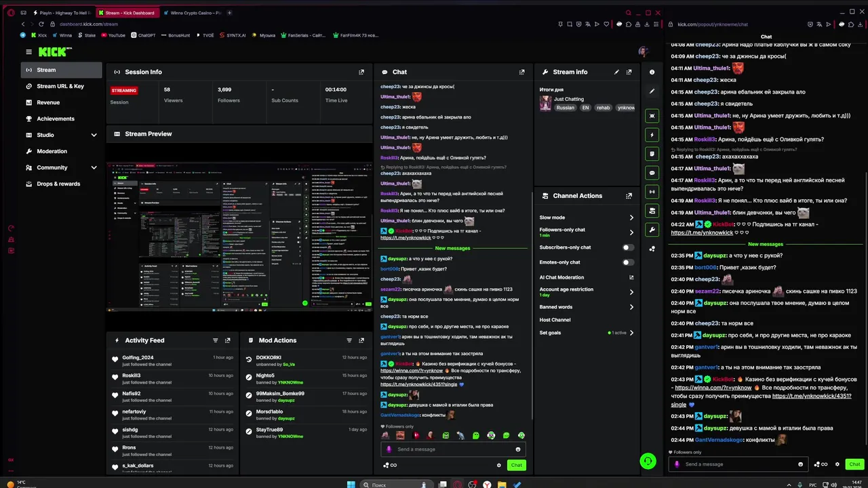The image size is (868, 488).
Task: Toggle Subscribers-only chat switch
Action: point(629,247)
